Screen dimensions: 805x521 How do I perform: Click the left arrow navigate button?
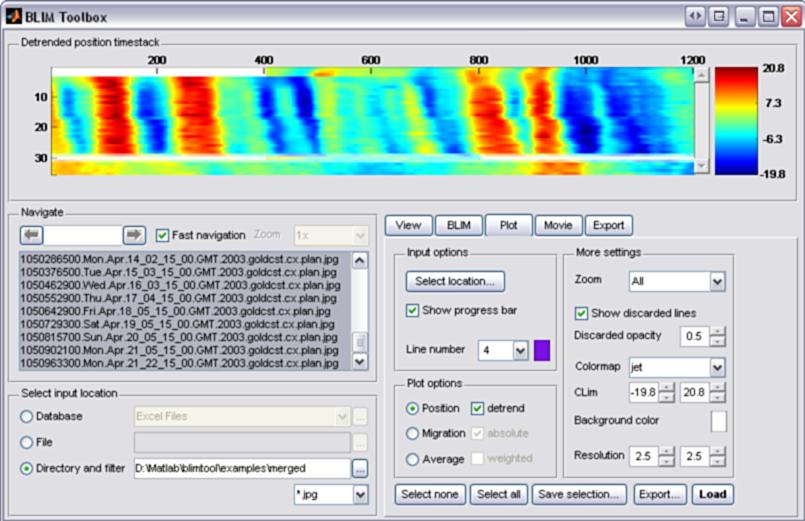[x=32, y=235]
